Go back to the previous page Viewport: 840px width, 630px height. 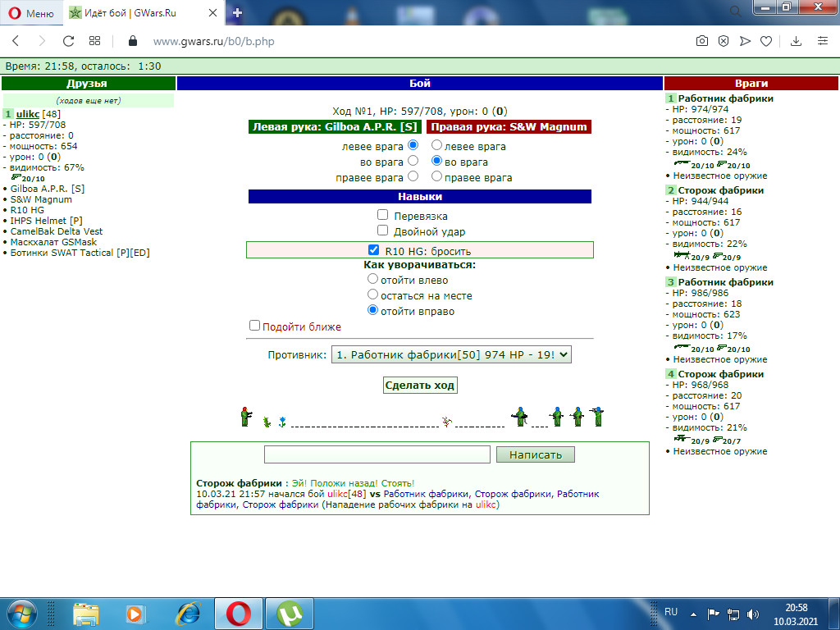[16, 41]
